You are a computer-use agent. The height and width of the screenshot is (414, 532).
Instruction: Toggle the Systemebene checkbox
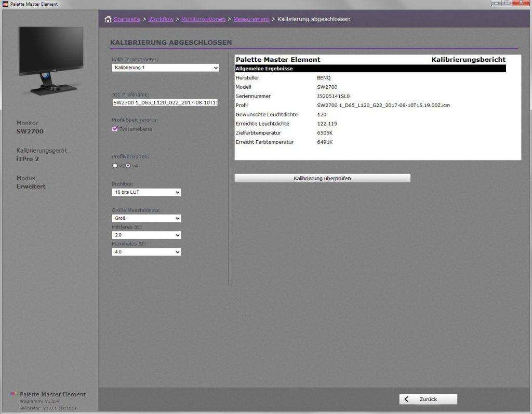point(115,129)
